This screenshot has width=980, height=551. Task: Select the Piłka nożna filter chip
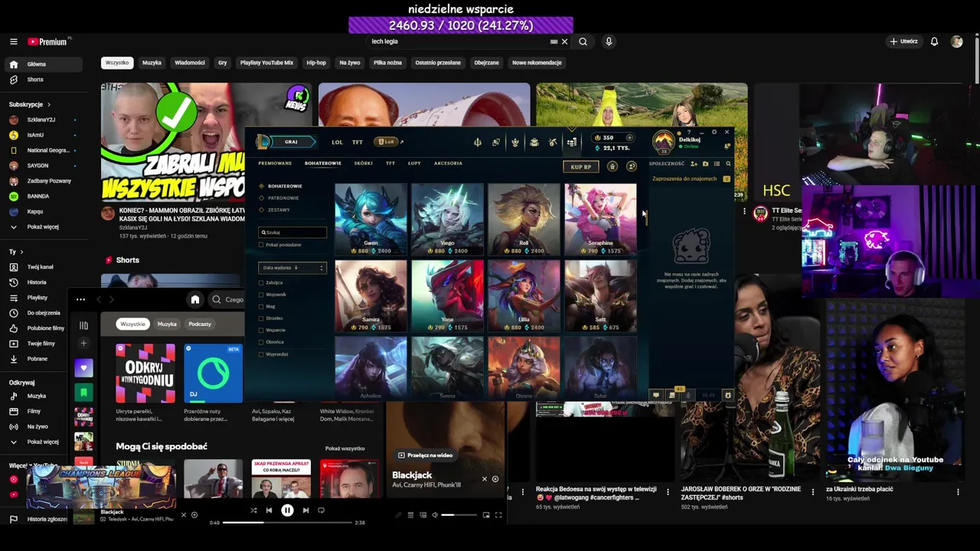pos(387,63)
